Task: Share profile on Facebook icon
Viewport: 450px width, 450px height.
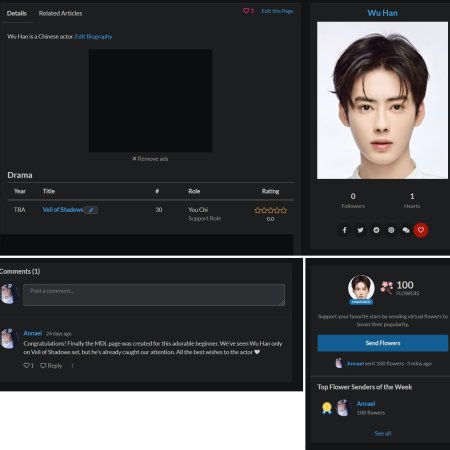Action: pos(345,230)
